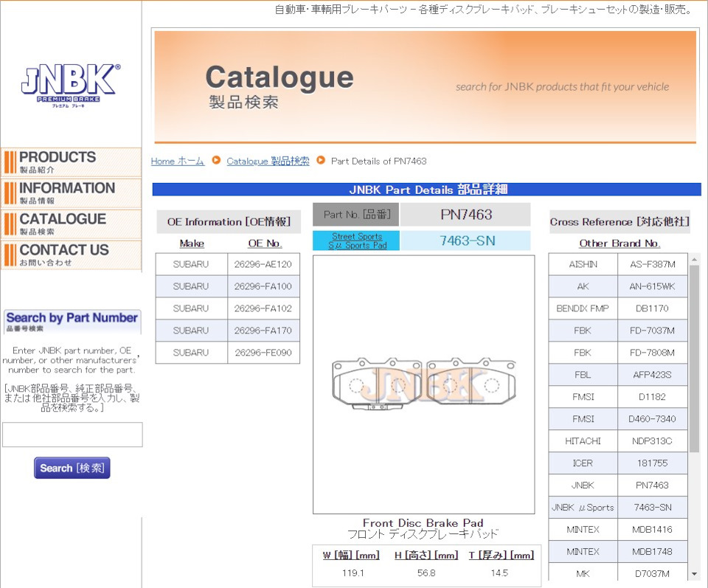
Task: Select FMSI number D460-7340
Action: coord(653,419)
